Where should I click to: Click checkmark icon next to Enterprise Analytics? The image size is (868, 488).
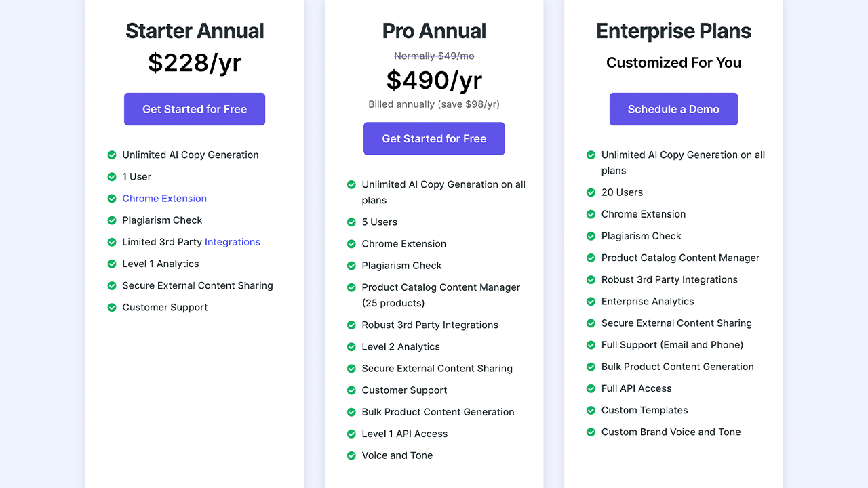591,302
